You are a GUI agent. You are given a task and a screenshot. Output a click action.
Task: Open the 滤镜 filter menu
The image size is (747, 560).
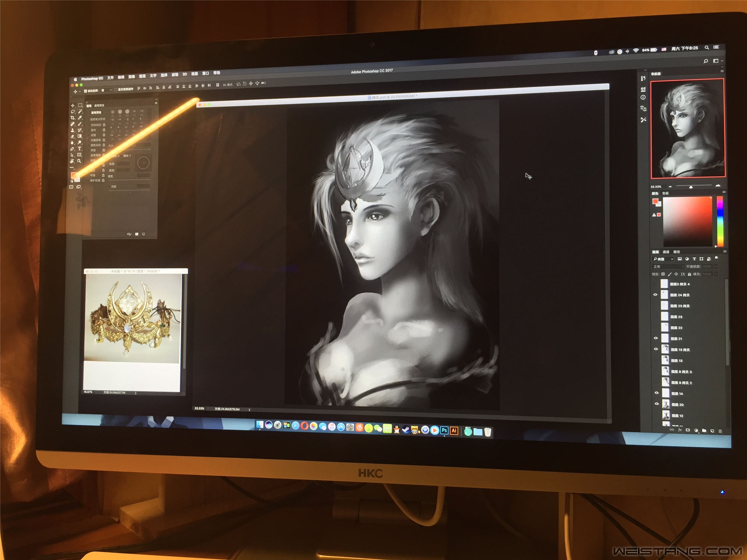coord(175,75)
